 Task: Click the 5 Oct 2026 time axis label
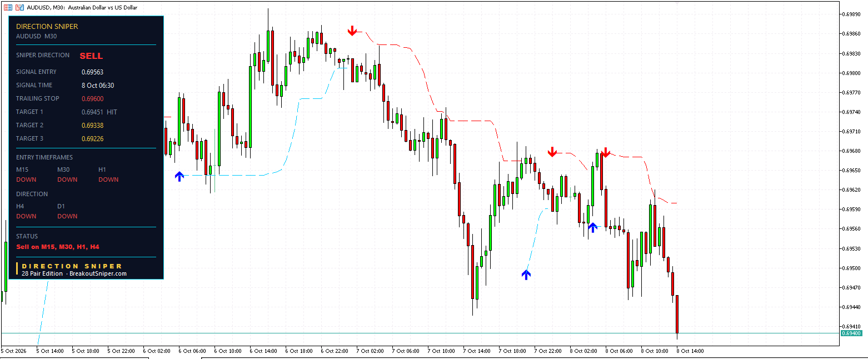[x=14, y=351]
